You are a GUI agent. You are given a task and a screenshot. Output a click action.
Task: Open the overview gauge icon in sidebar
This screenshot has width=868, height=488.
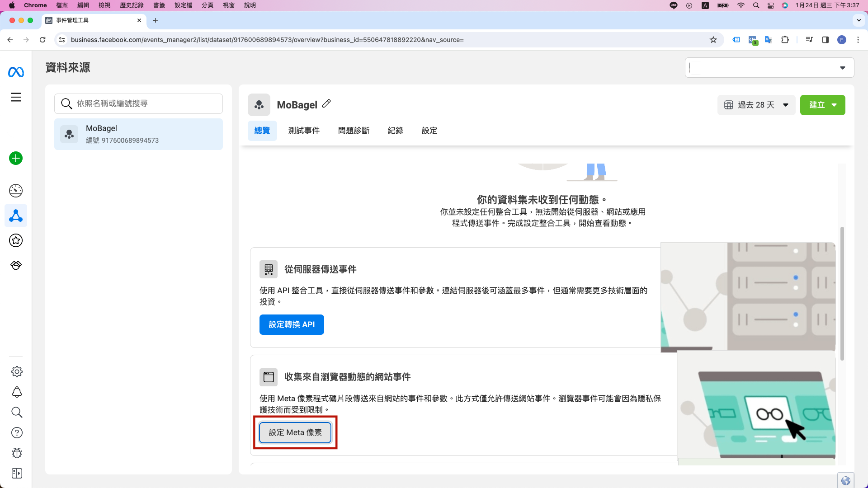tap(16, 191)
